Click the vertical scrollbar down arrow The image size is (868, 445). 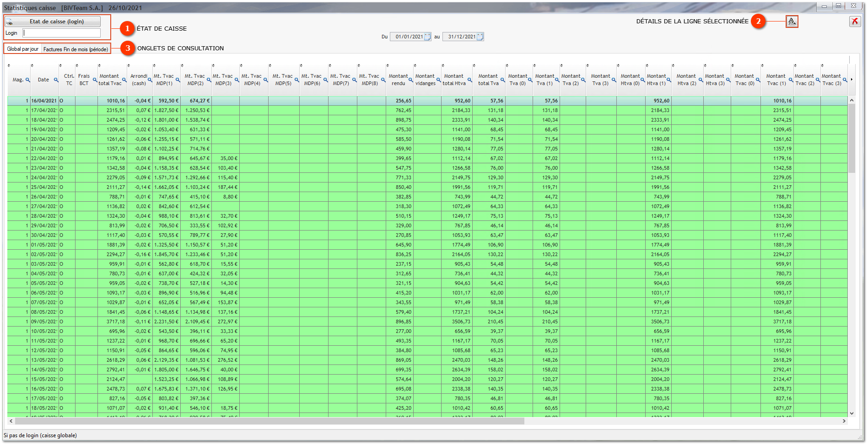point(852,413)
